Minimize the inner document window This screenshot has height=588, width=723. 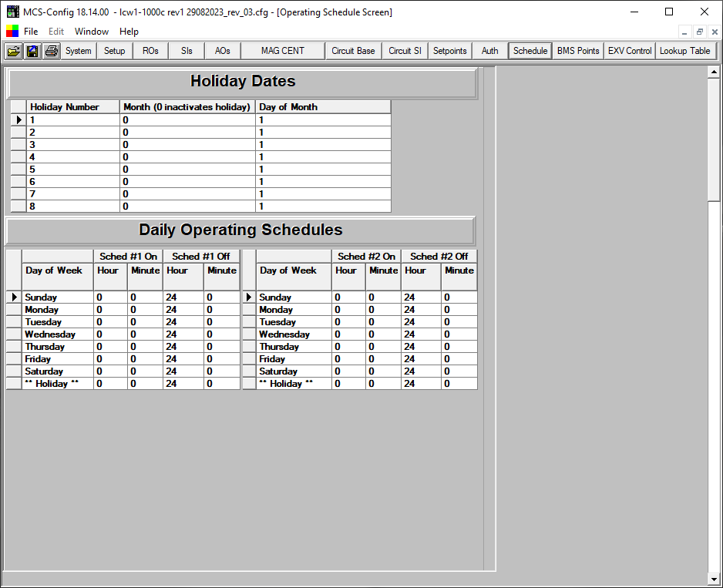point(685,32)
